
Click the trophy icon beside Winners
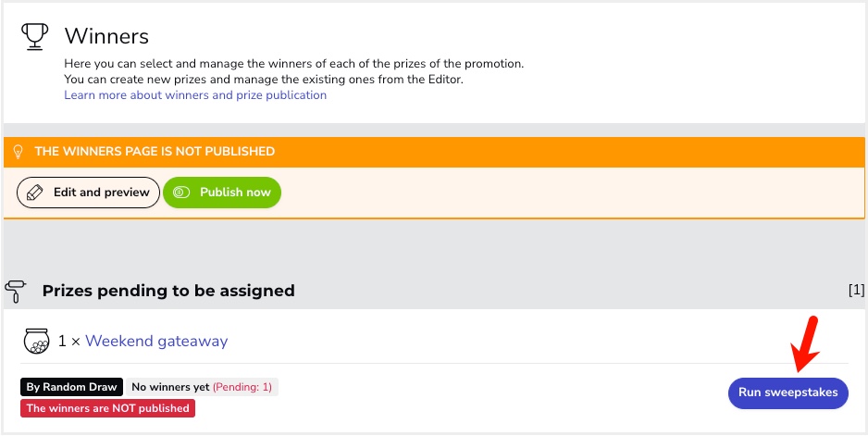tap(33, 36)
